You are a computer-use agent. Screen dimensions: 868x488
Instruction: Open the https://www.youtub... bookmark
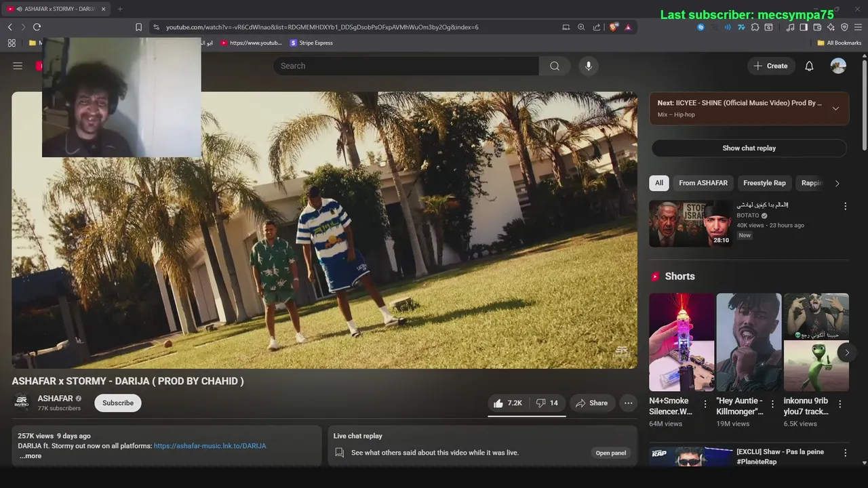pyautogui.click(x=251, y=43)
